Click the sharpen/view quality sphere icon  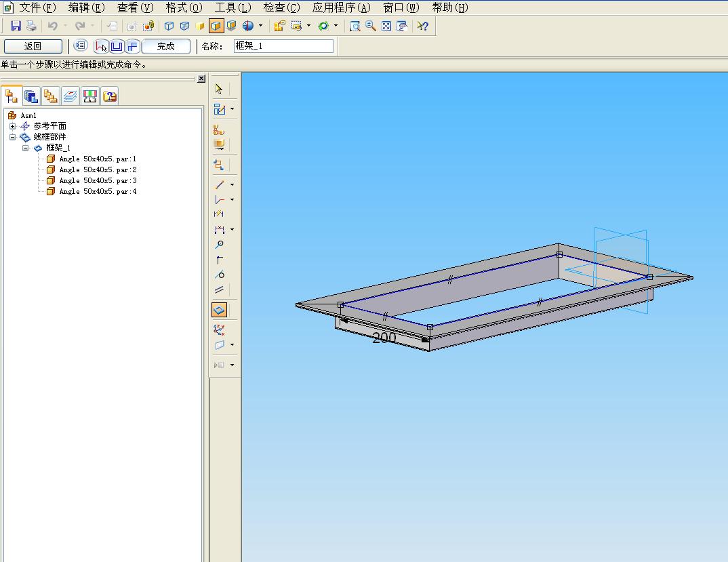[x=248, y=26]
